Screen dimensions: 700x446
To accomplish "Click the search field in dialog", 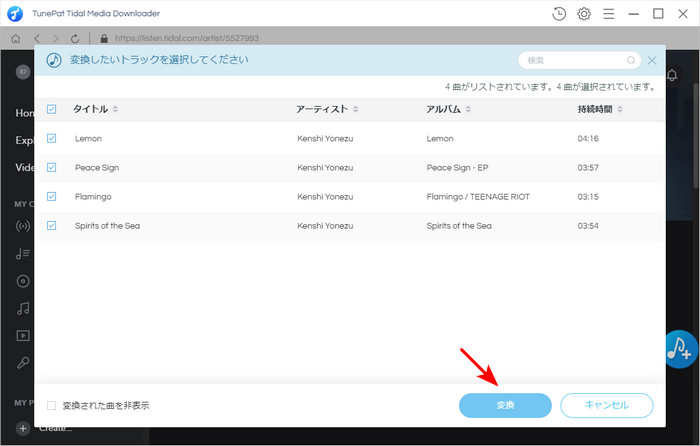I will (579, 60).
